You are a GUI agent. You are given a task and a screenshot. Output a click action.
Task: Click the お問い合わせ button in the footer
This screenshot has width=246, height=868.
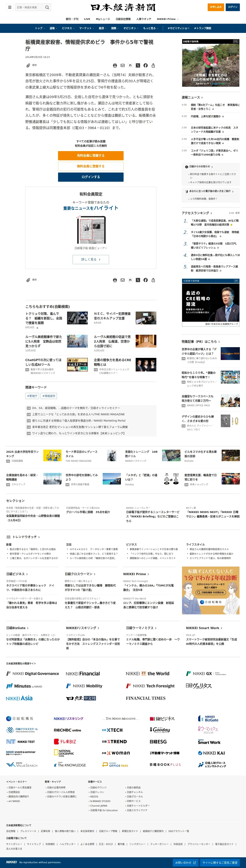click(185, 862)
